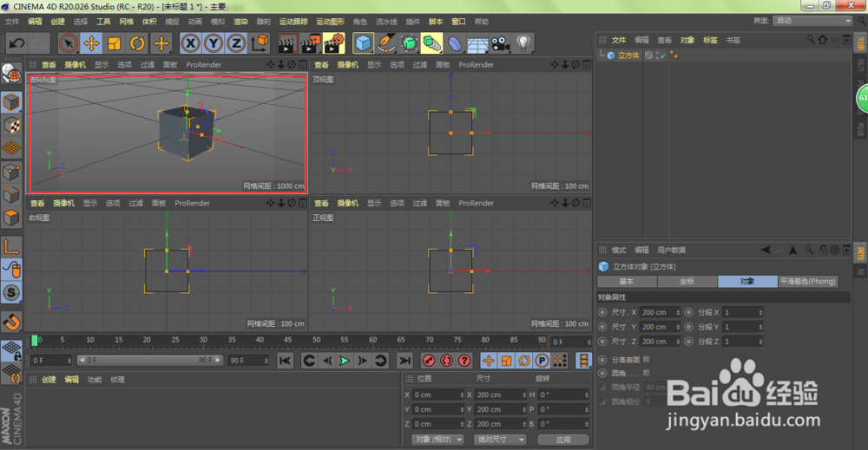Image resolution: width=868 pixels, height=450 pixels.
Task: Adjust 尺寸 . X stepper arrows
Action: tap(678, 312)
